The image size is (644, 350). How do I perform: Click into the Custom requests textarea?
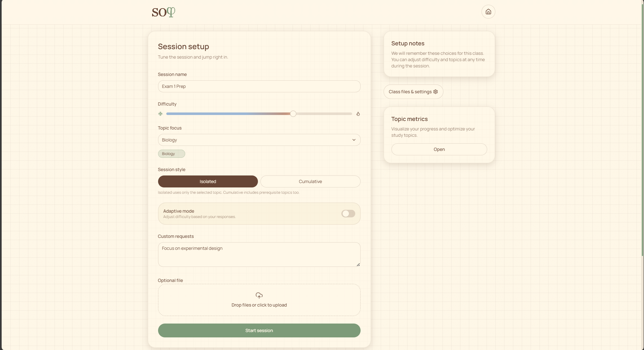259,255
